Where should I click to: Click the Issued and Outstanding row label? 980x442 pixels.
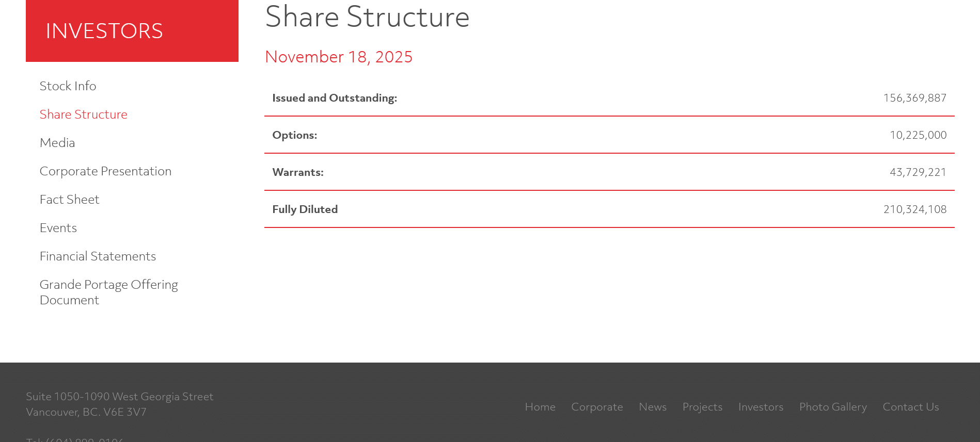tap(335, 98)
